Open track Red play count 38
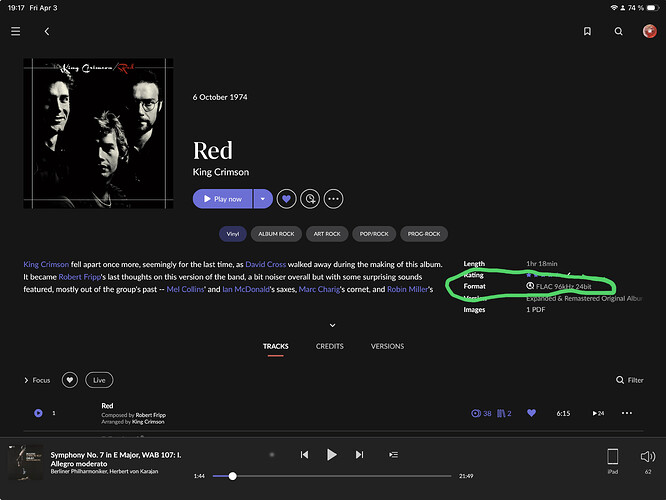Viewport: 666px width, 500px height. 481,413
